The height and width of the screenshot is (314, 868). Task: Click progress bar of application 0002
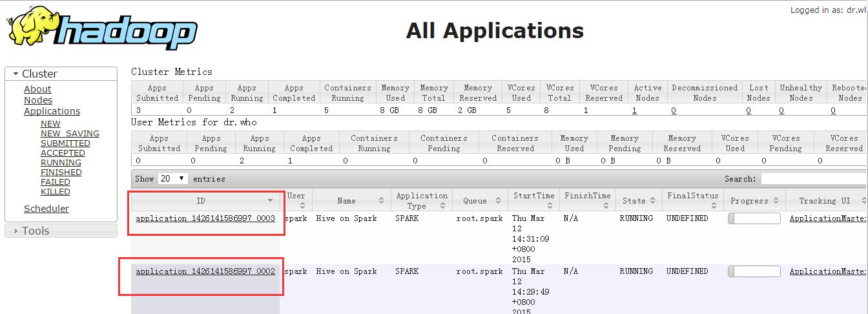click(754, 271)
